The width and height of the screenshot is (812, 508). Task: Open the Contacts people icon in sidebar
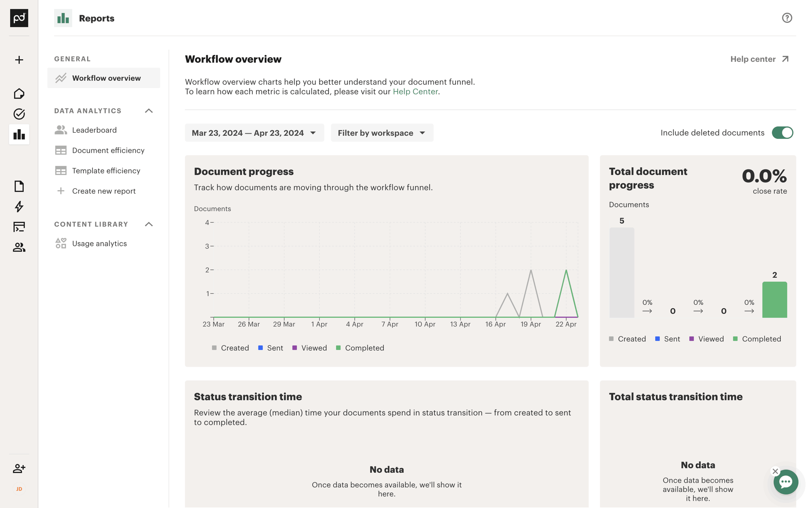coord(19,247)
